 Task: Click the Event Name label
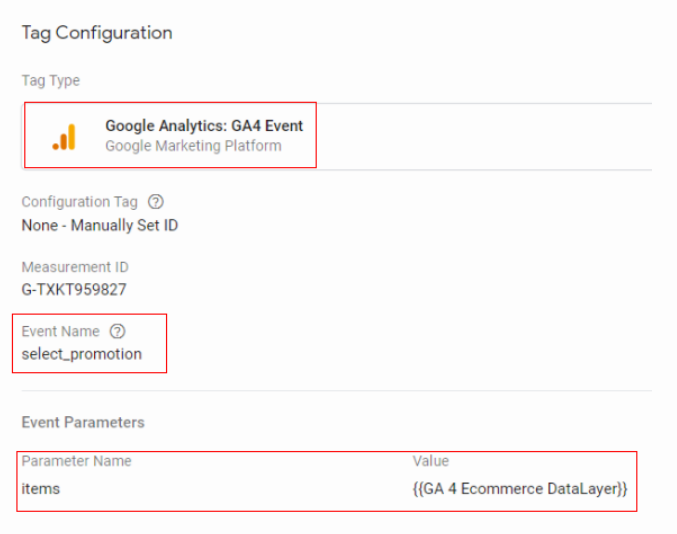tap(60, 331)
